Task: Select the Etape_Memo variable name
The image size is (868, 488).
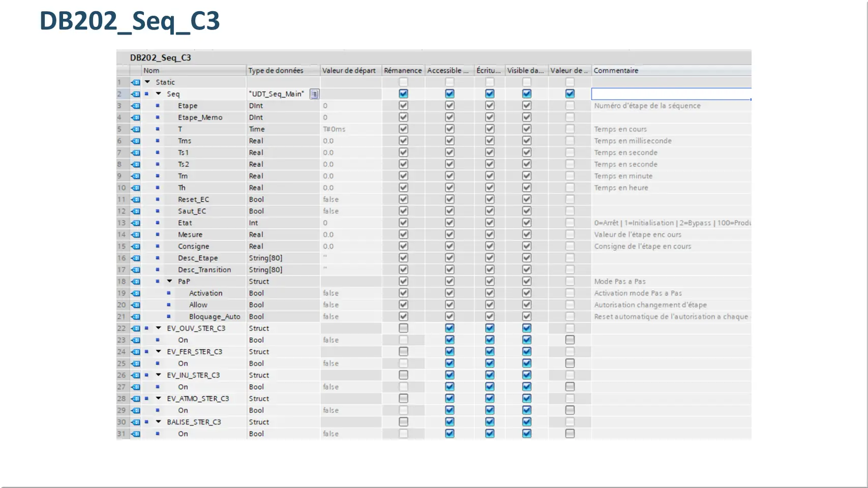Action: pyautogui.click(x=200, y=117)
